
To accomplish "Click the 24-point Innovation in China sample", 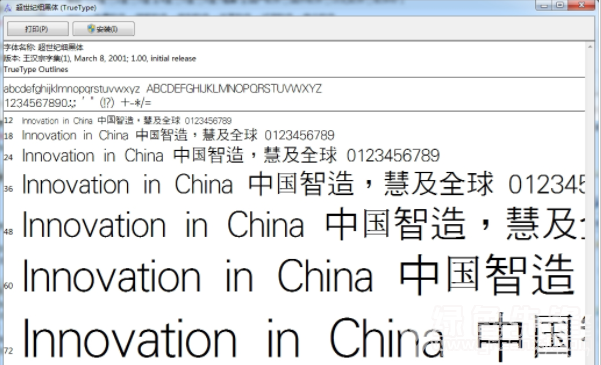I will 231,155.
